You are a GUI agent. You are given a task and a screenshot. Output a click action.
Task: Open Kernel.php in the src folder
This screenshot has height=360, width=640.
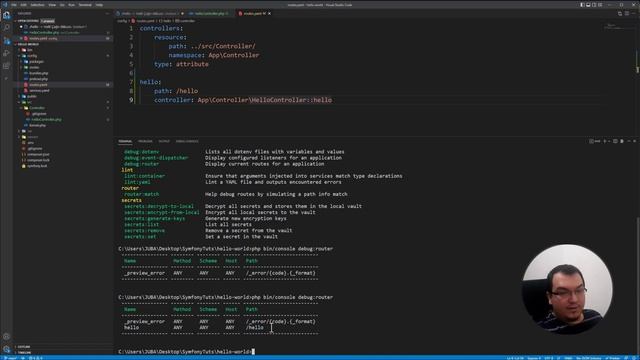(x=38, y=125)
